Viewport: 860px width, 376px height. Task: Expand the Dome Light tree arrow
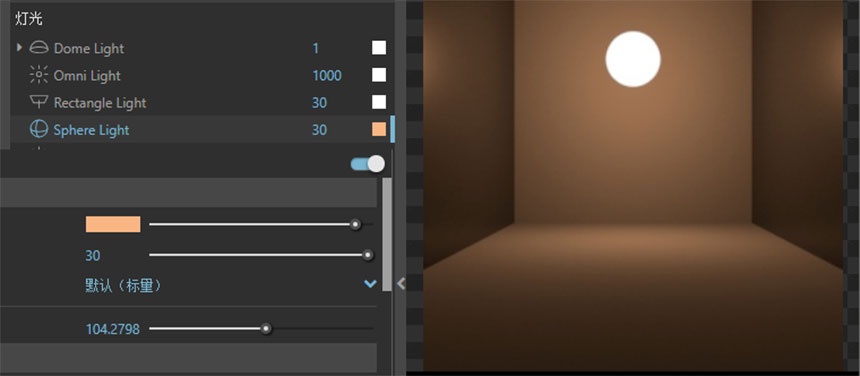click(x=19, y=48)
